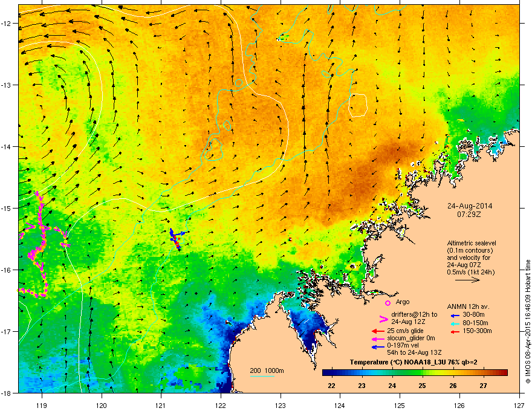Click the color bar label 26
Viewport: 532px width, 411px height.
tap(453, 386)
